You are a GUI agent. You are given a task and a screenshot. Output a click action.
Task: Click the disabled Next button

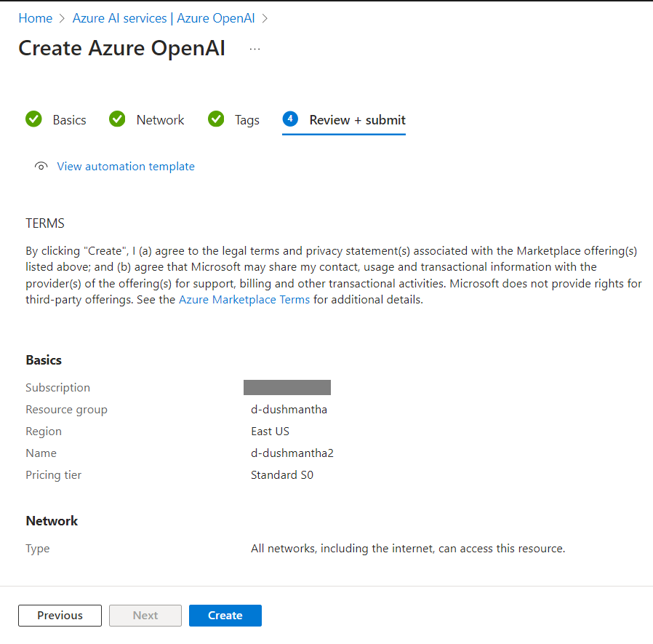click(x=145, y=615)
